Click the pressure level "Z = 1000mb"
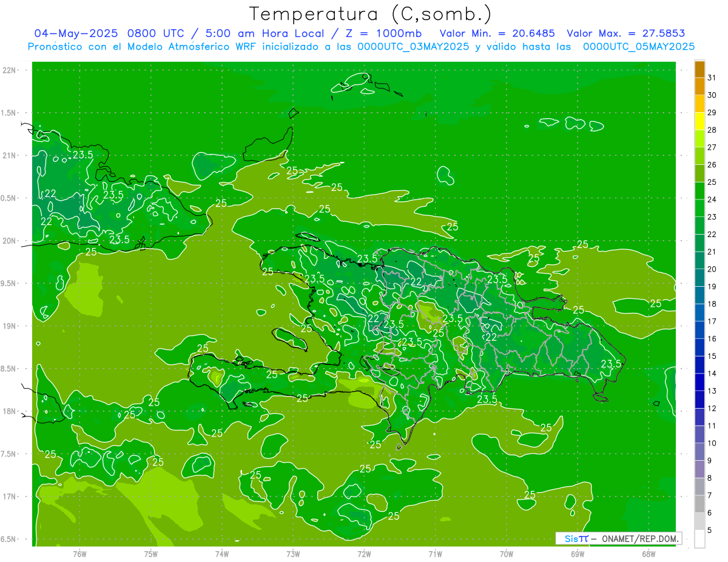The image size is (728, 562). [383, 33]
